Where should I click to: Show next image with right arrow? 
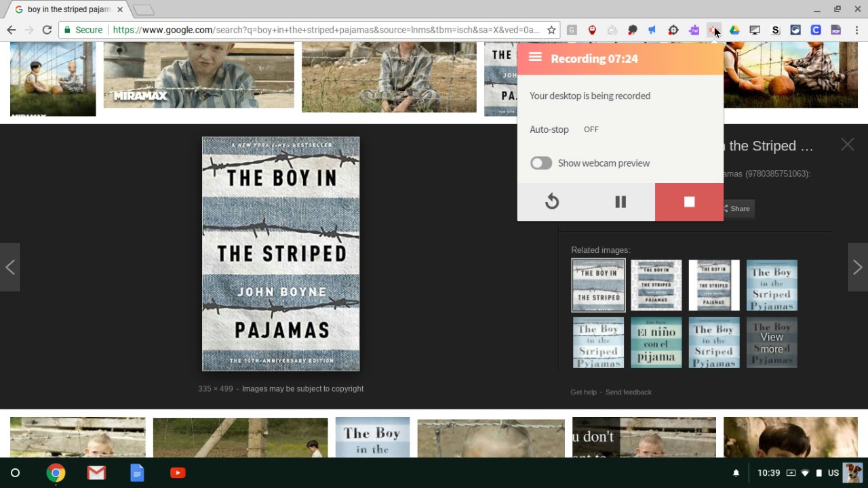coord(857,267)
